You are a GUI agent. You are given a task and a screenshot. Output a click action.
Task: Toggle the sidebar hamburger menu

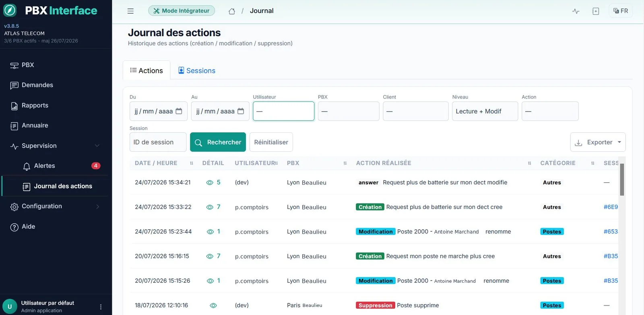point(130,11)
